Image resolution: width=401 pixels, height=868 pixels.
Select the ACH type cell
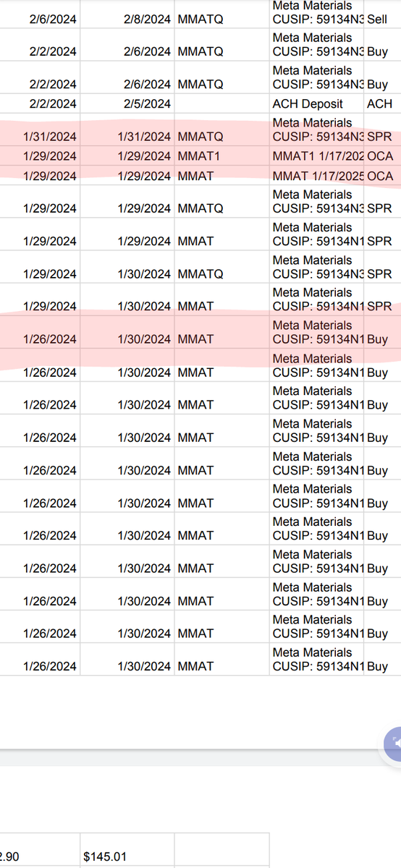tap(382, 103)
